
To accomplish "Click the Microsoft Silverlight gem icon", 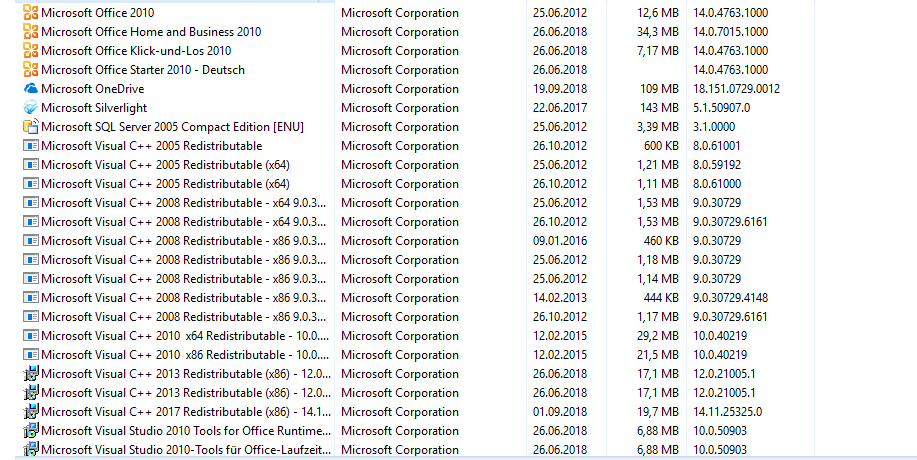I will [x=30, y=108].
